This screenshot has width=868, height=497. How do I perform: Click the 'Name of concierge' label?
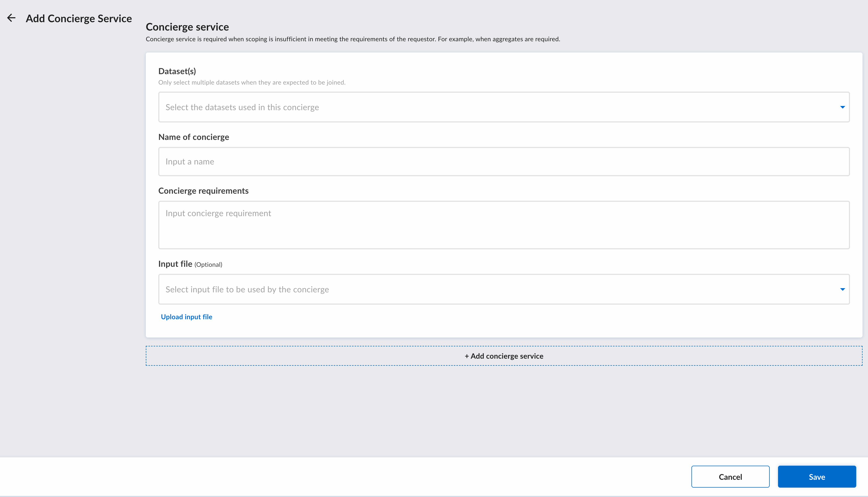pyautogui.click(x=194, y=137)
